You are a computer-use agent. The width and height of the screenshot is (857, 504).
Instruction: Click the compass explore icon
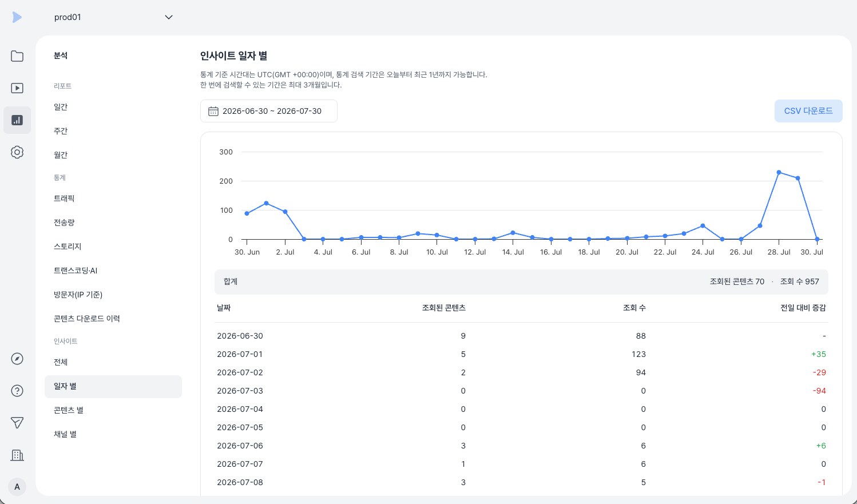pos(17,359)
